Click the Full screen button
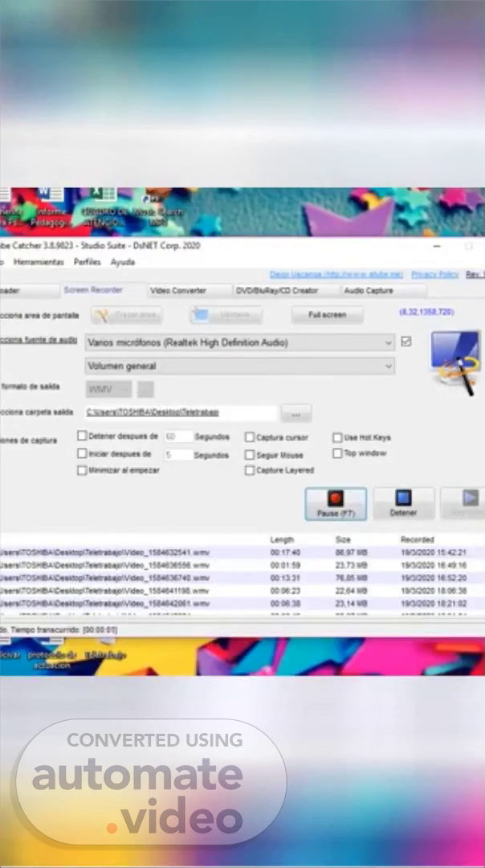485x868 pixels. tap(327, 315)
